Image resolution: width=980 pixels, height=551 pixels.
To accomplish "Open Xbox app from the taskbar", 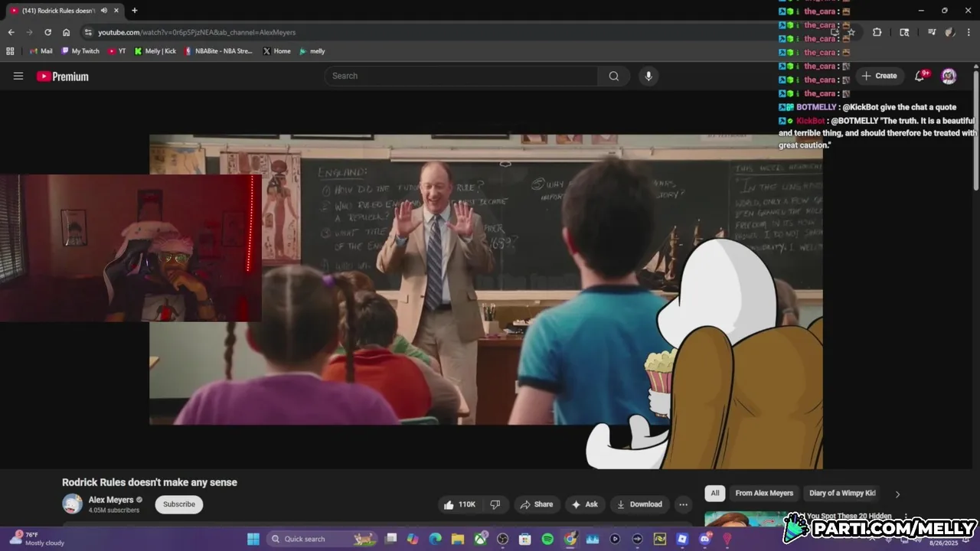I will [480, 539].
